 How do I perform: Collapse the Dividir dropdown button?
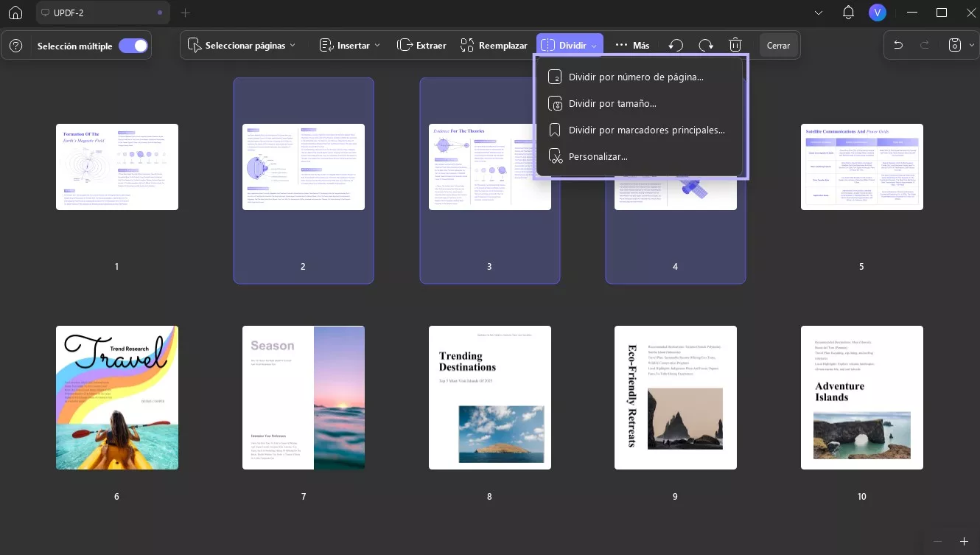pos(570,45)
